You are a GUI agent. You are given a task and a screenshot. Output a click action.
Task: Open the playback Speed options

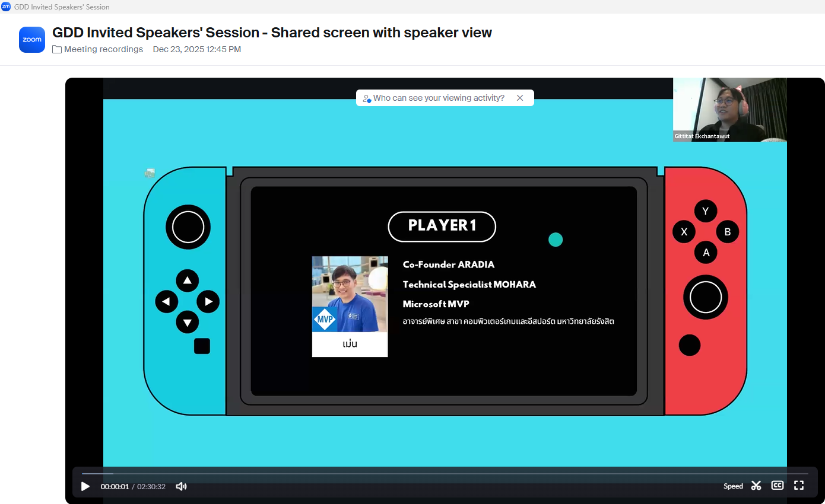[x=733, y=486]
